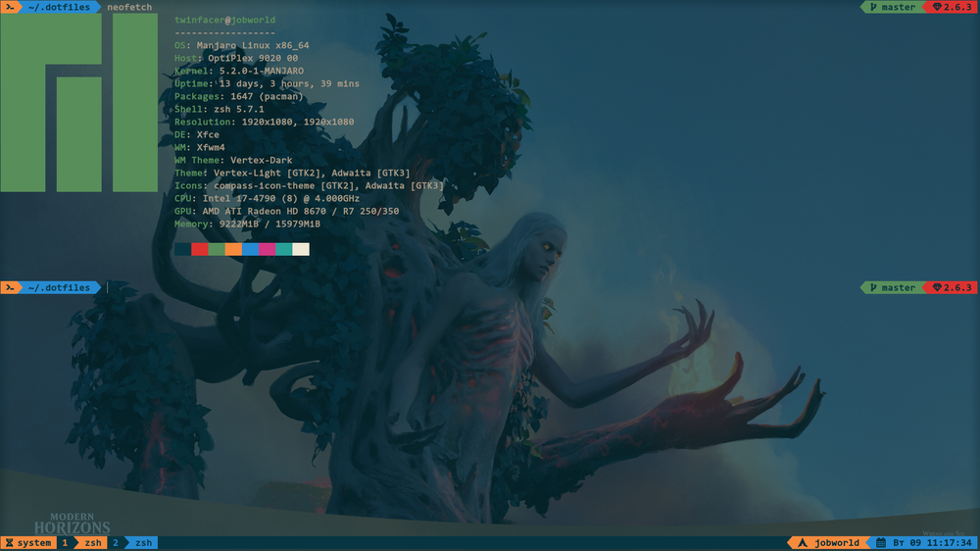Click the "Theme: Vertex-Light [GTK2]" line
This screenshot has height=551, width=980.
(292, 174)
